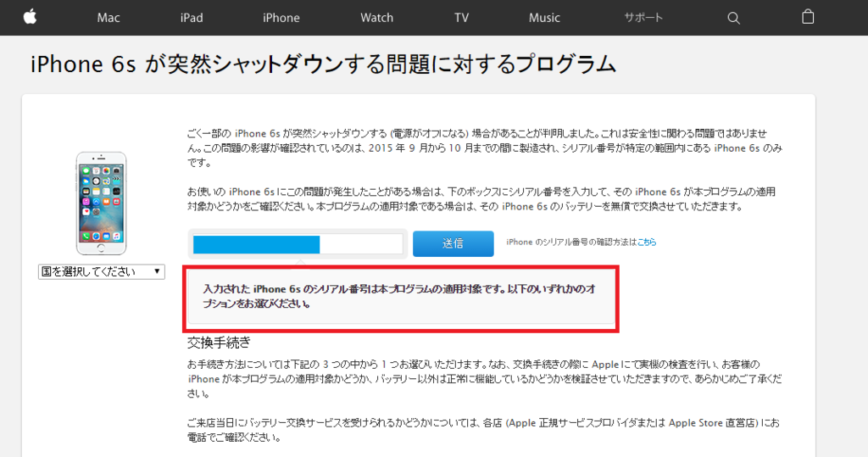Expand the 国を選択してください dropdown
The height and width of the screenshot is (457, 868).
(102, 271)
